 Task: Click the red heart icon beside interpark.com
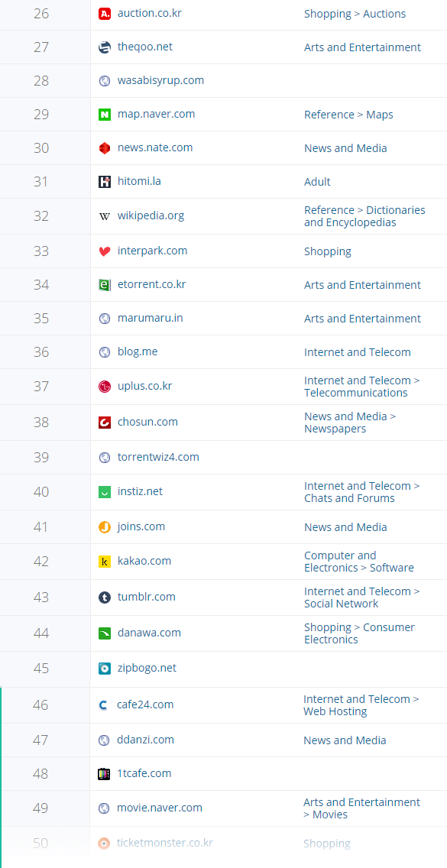105,251
